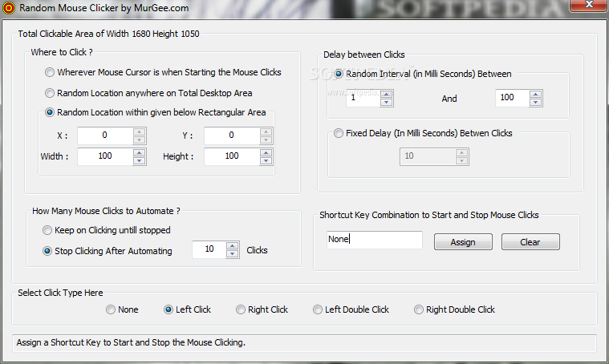The image size is (609, 364).
Task: Click 'Total Clickable Area of Width 1680 Height 1050' text
Action: tap(109, 34)
